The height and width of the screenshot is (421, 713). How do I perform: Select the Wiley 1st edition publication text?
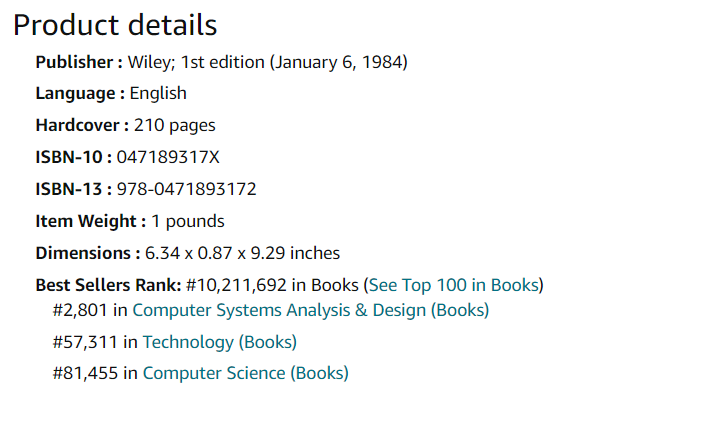(x=267, y=62)
